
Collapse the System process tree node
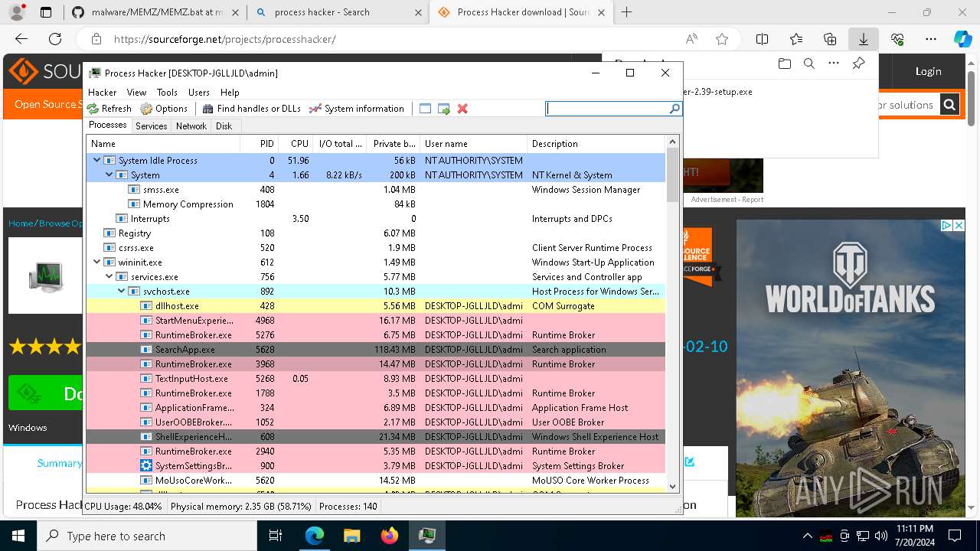tap(109, 174)
